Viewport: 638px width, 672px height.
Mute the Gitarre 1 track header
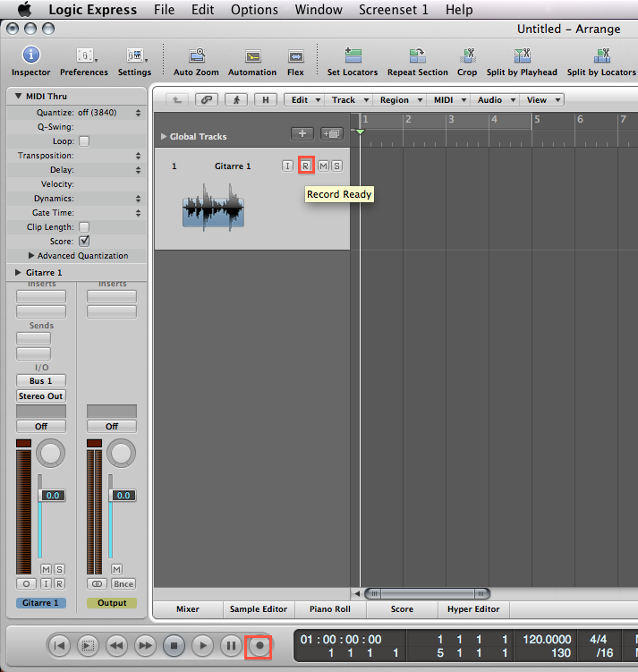point(324,166)
